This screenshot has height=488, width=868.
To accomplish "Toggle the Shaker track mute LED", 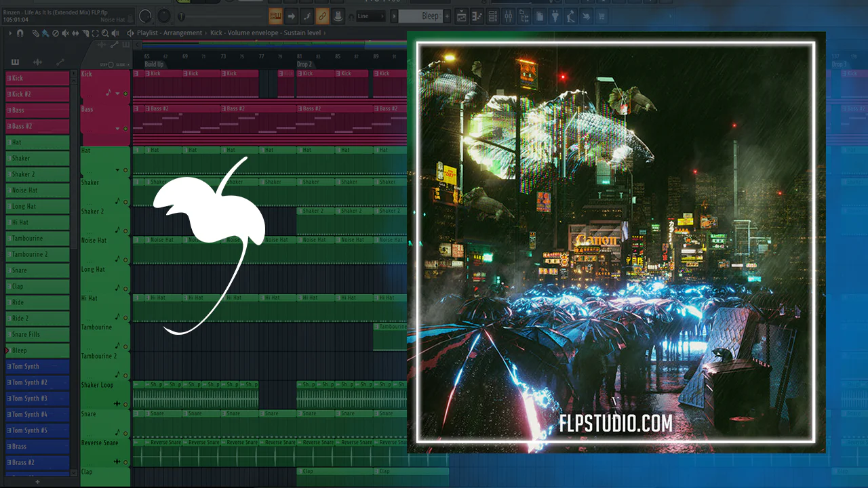I will [125, 201].
